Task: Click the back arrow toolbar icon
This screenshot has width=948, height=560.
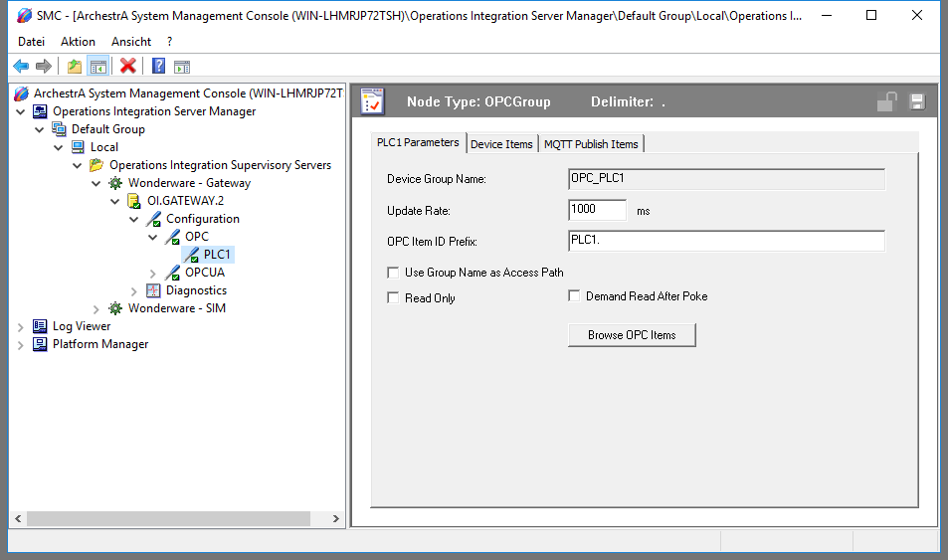Action: click(x=21, y=67)
